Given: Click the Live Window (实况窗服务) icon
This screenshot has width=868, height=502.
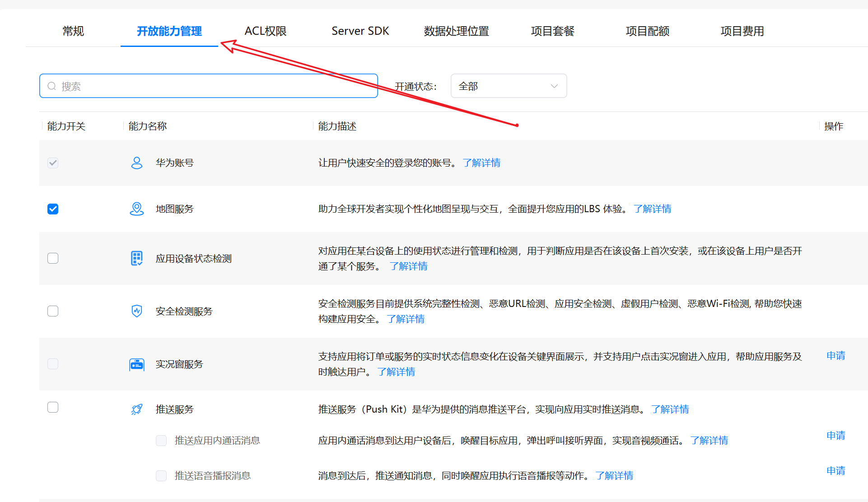Looking at the screenshot, I should click(x=136, y=364).
